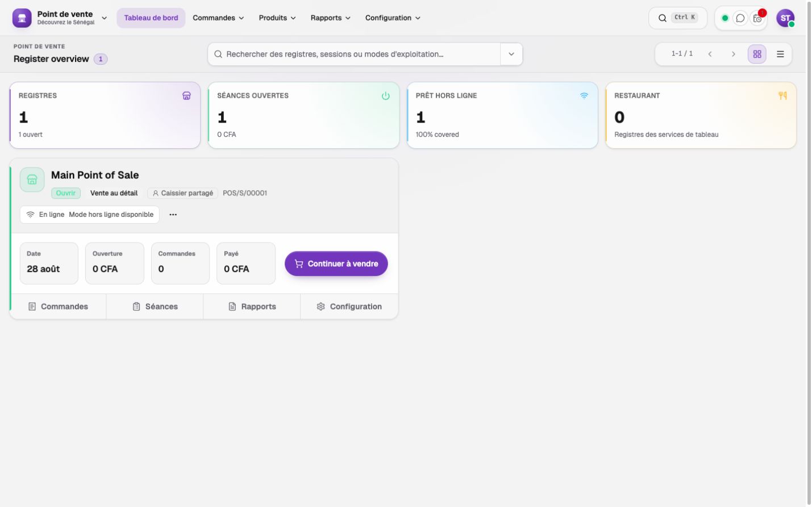Image resolution: width=812 pixels, height=507 pixels.
Task: Click the green shop icon of Main Point of Sale
Action: tap(32, 179)
